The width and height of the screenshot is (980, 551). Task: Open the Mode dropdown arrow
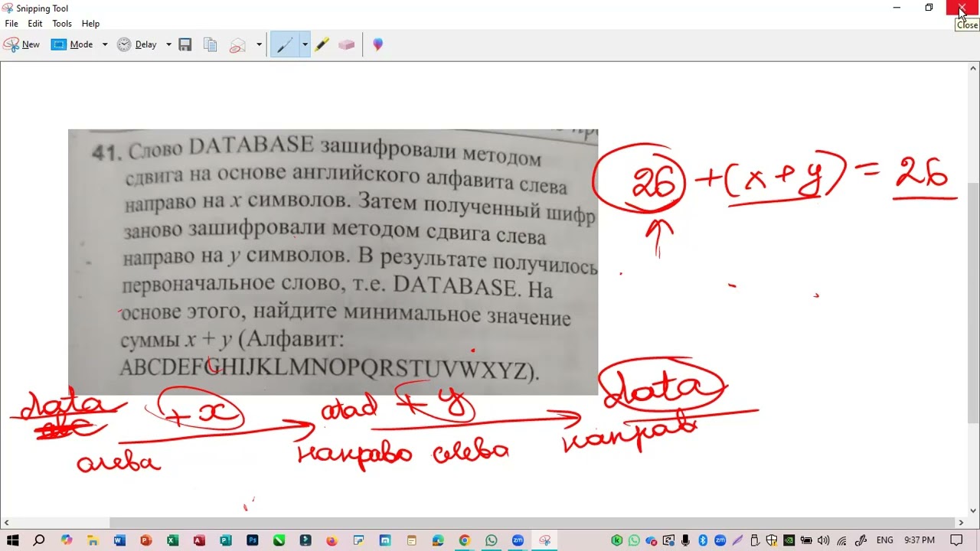point(105,44)
